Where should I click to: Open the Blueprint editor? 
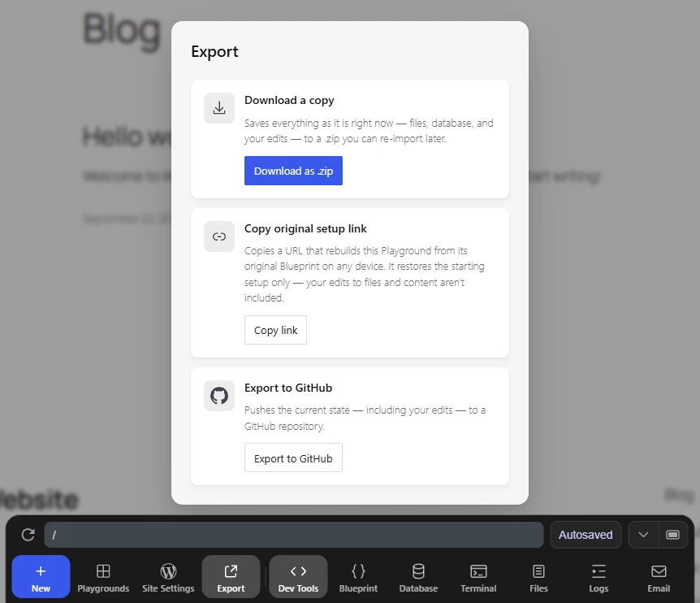tap(358, 577)
